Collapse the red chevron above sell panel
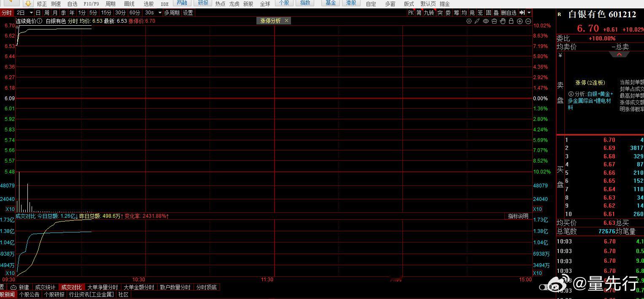 [x=619, y=54]
